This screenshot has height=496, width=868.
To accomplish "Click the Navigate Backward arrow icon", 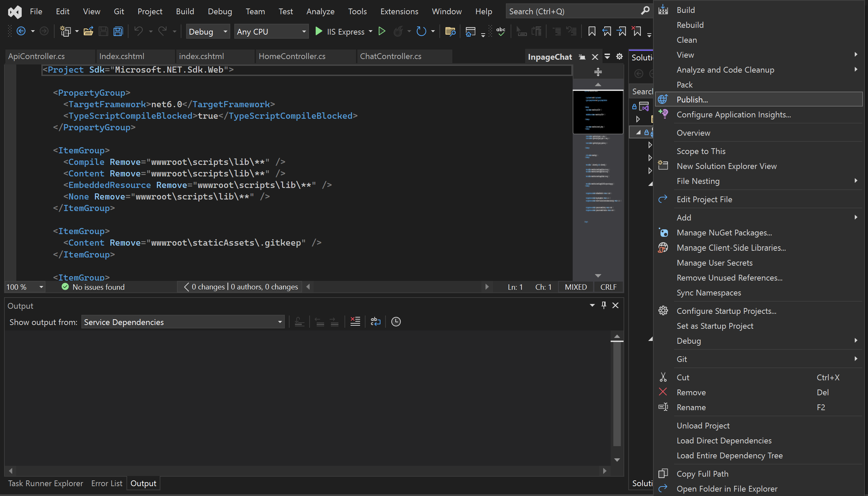I will (x=21, y=31).
